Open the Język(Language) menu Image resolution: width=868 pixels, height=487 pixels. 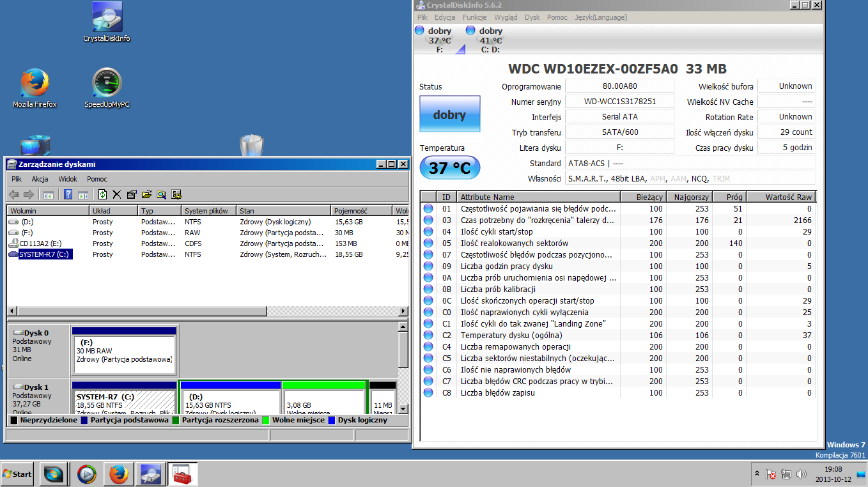[x=601, y=17]
